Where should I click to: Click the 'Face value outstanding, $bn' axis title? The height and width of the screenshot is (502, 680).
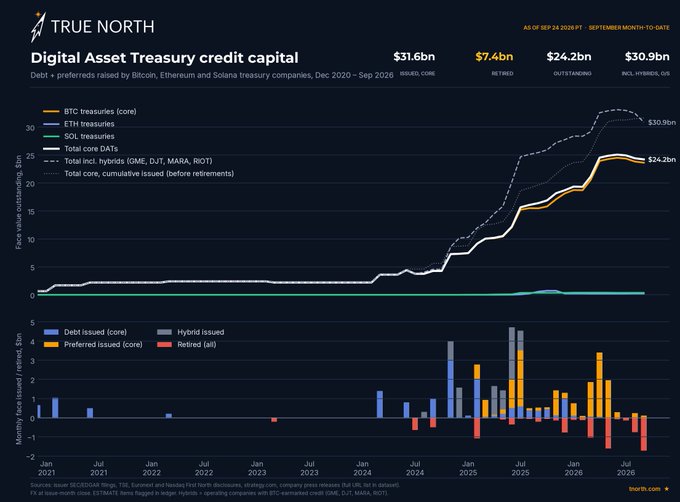[18, 202]
